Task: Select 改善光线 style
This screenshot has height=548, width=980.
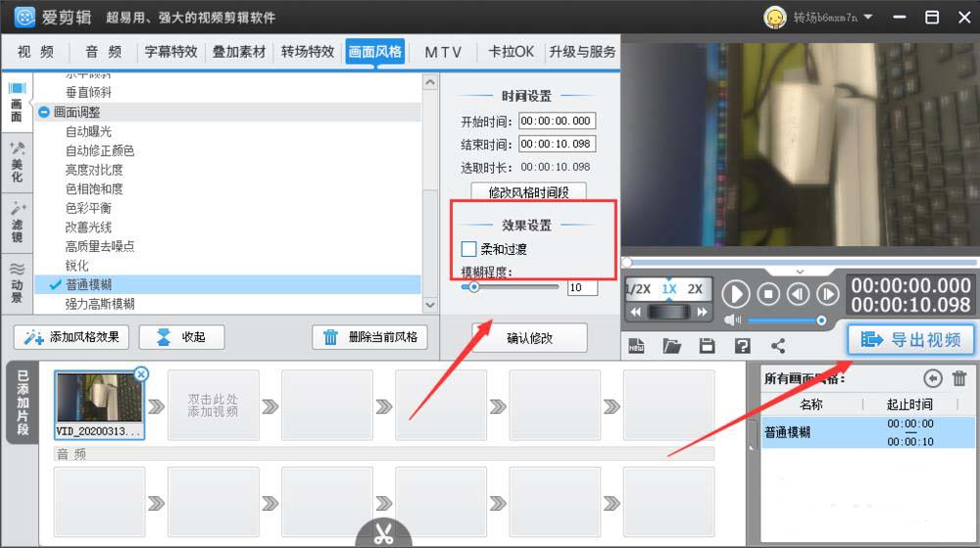Action: (x=88, y=227)
